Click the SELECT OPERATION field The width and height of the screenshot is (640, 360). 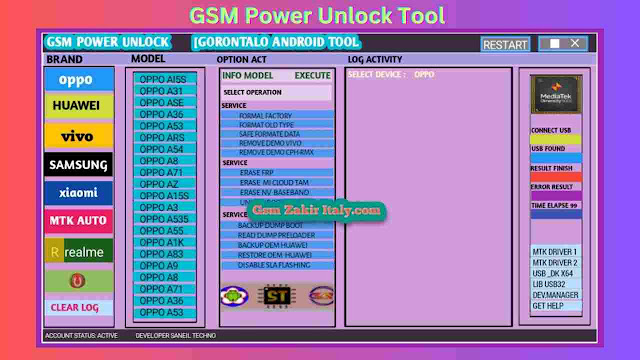coord(276,93)
